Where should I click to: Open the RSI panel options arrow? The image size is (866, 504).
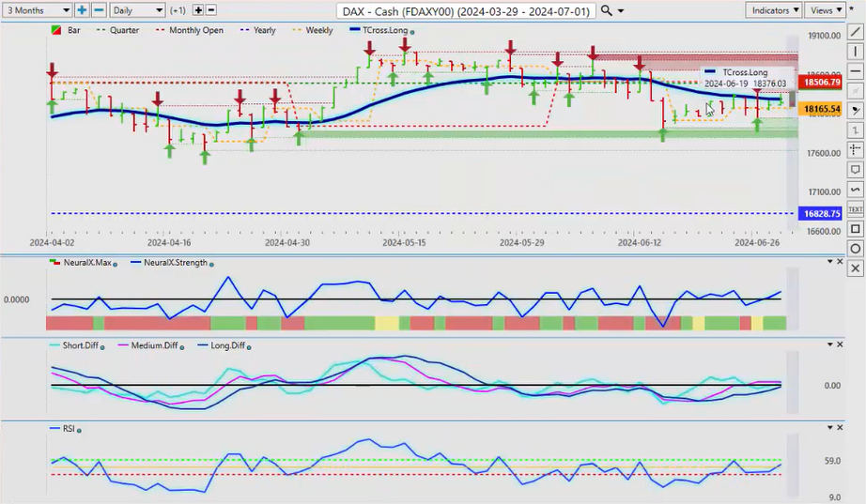(829, 427)
